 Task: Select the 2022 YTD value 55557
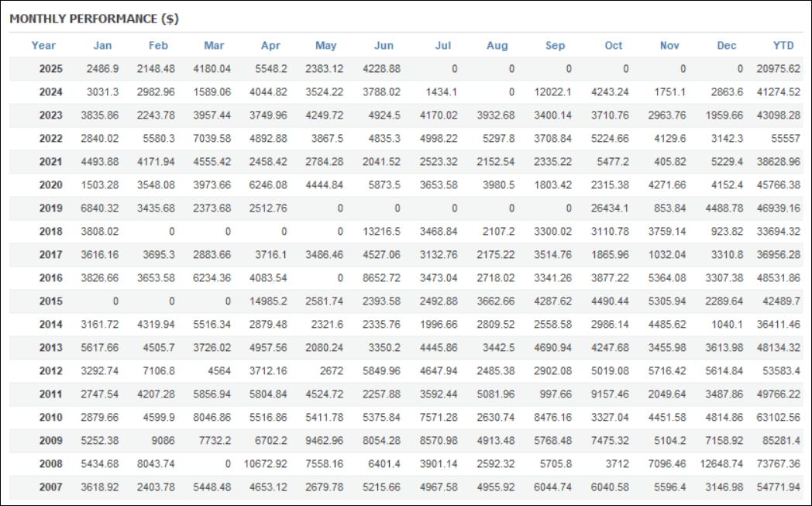click(x=786, y=138)
